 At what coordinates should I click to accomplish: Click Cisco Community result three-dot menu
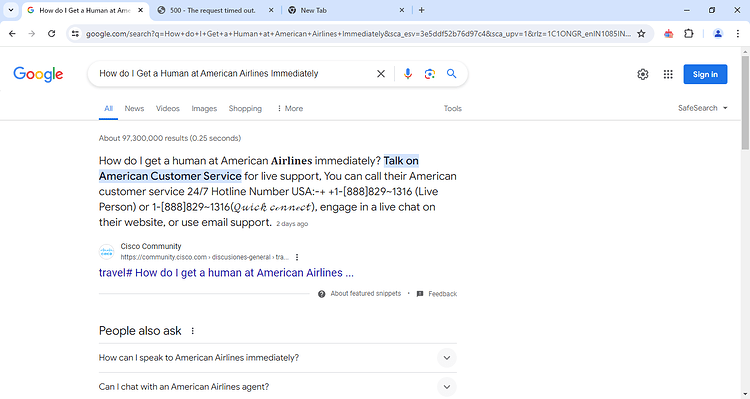coord(297,257)
